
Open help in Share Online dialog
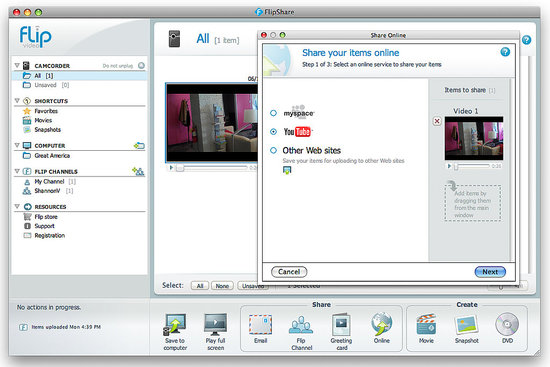coord(505,52)
